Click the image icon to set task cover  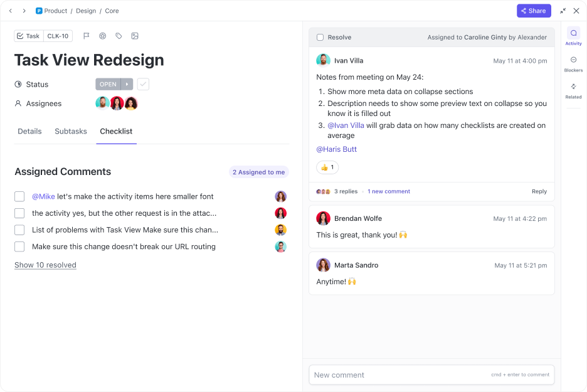point(135,36)
